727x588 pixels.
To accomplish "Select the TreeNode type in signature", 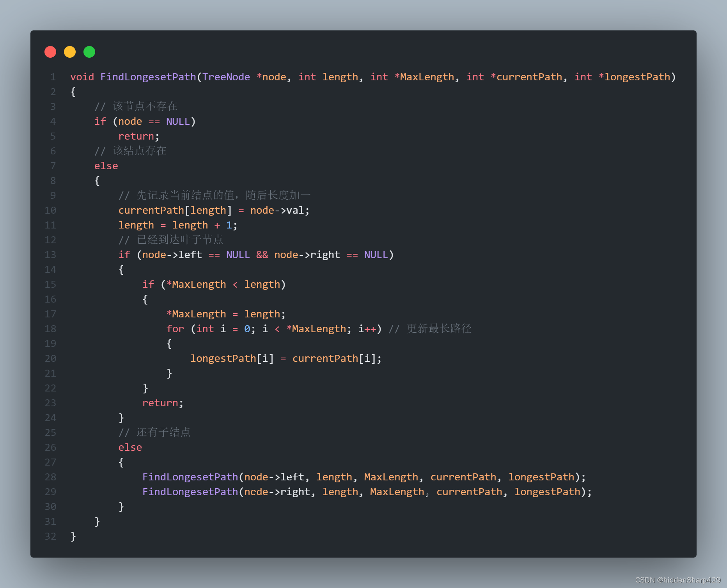I will click(x=226, y=77).
